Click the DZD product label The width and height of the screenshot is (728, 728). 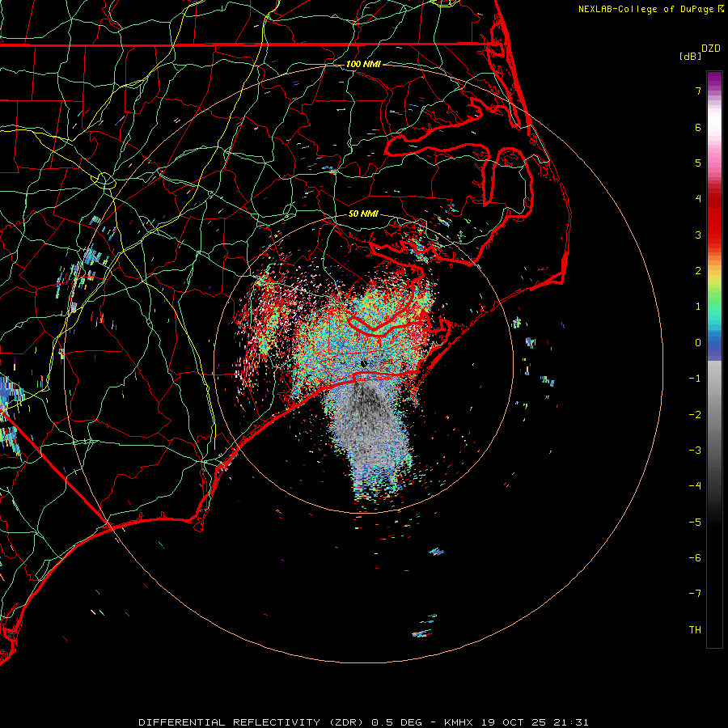tap(711, 49)
